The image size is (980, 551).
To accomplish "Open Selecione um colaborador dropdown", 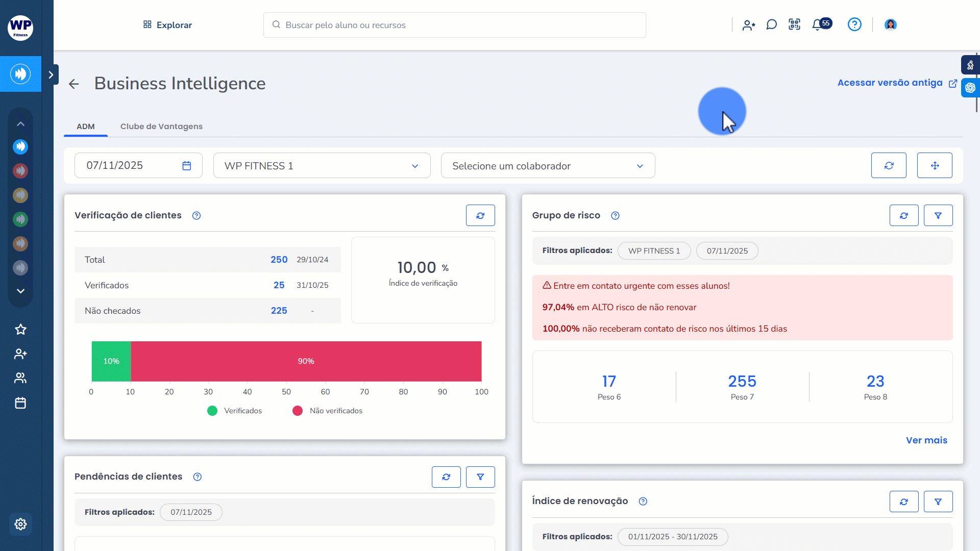I will pos(548,166).
